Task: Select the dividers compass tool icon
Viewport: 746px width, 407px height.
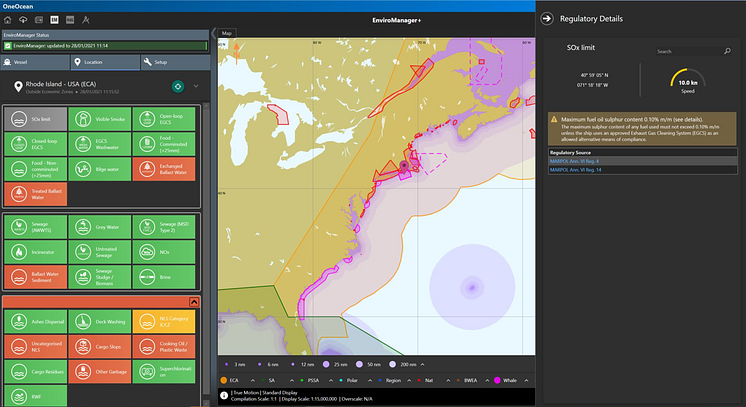Action: tap(86, 20)
